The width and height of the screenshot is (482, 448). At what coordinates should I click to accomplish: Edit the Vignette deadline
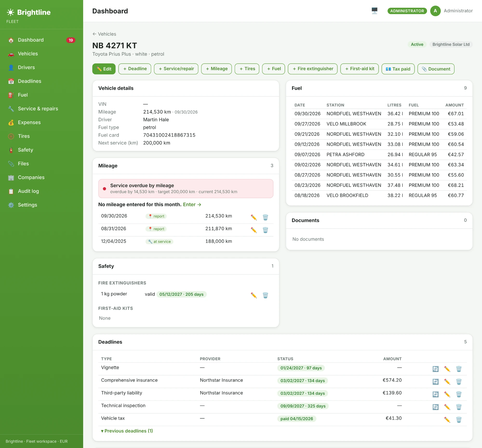(447, 369)
